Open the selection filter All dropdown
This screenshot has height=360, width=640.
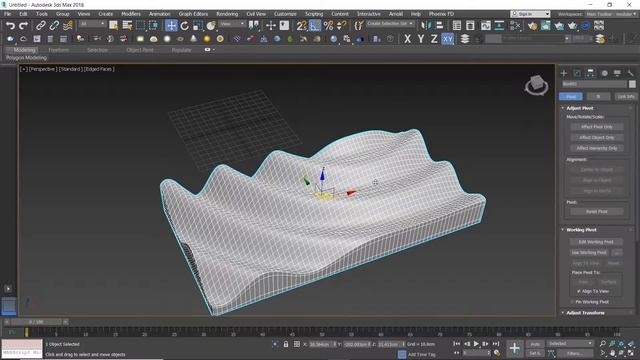(92, 24)
